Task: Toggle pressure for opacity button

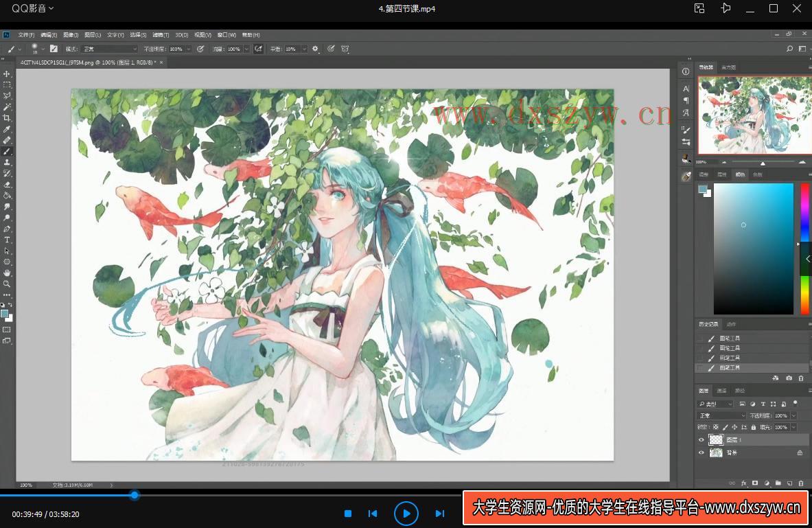Action: 200,49
